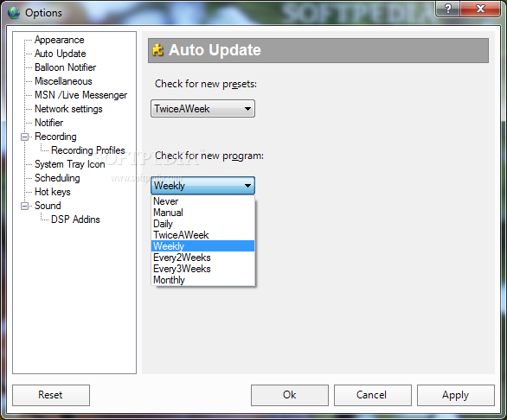Collapse the Recording tree node
Viewport: 507px width, 420px height.
pos(24,137)
